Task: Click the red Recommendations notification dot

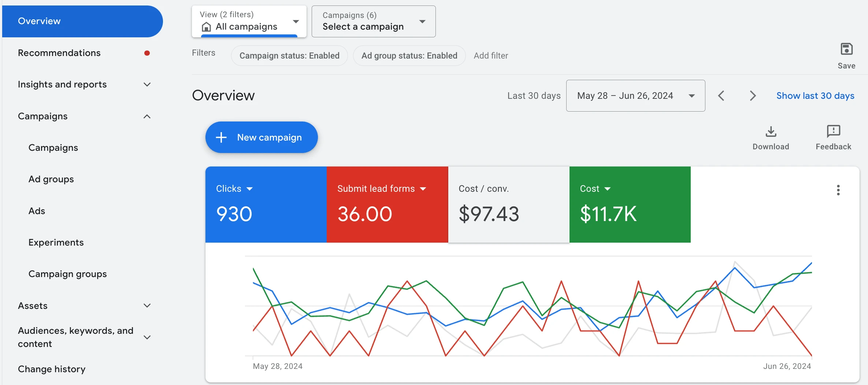Action: point(147,53)
